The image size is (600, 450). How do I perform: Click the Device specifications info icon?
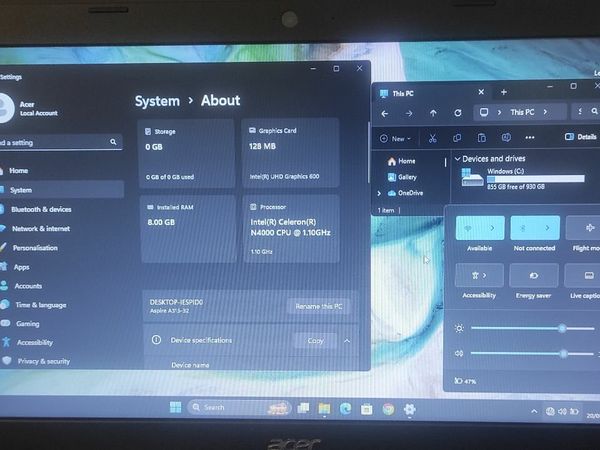(156, 340)
